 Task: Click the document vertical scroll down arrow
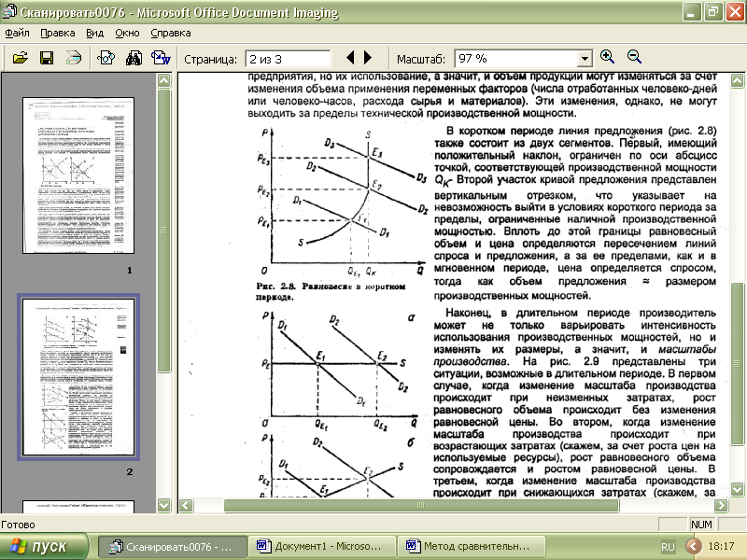click(x=738, y=489)
